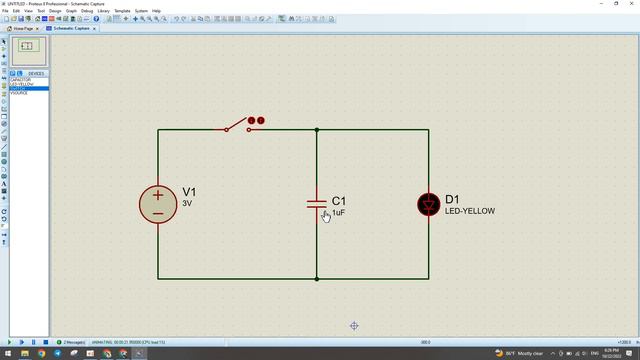This screenshot has width=640, height=360.
Task: Click the Undo toolbar icon
Action: click(x=176, y=19)
